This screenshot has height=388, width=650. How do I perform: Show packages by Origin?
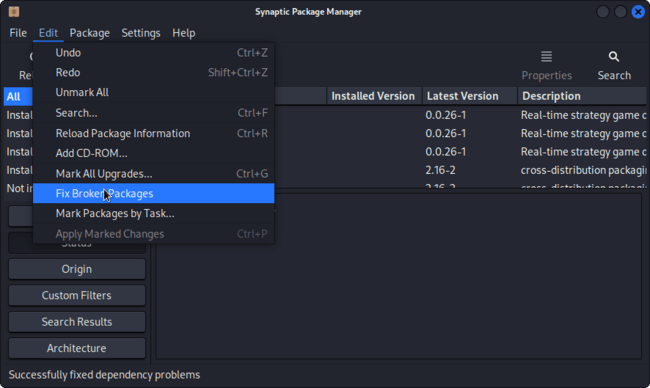77,269
